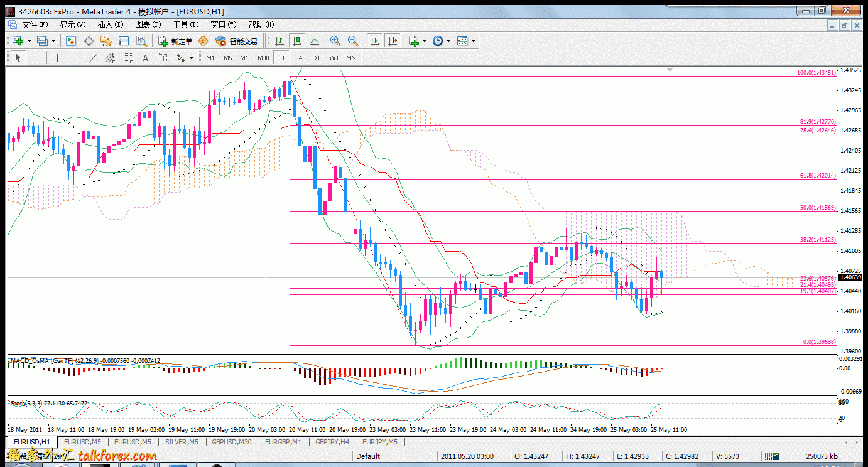
Task: Open MetaEditor yellow diamond icon
Action: [x=203, y=41]
